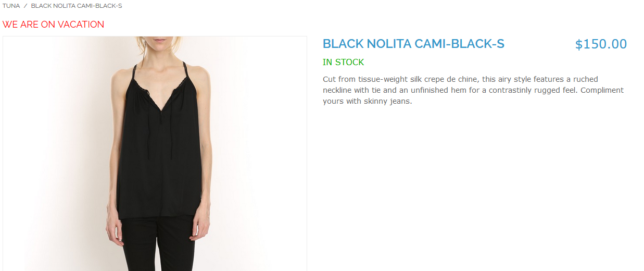Click the $150.00 price label
Viewport: 644px width, 271px height.
601,44
